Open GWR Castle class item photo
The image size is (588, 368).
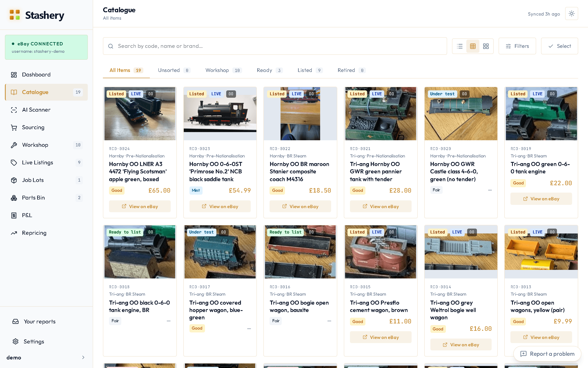pyautogui.click(x=461, y=114)
